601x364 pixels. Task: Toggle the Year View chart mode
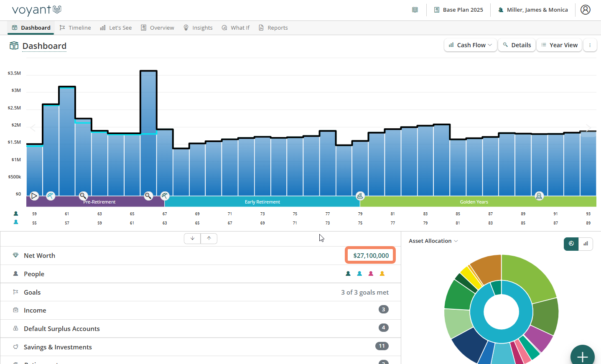point(559,45)
